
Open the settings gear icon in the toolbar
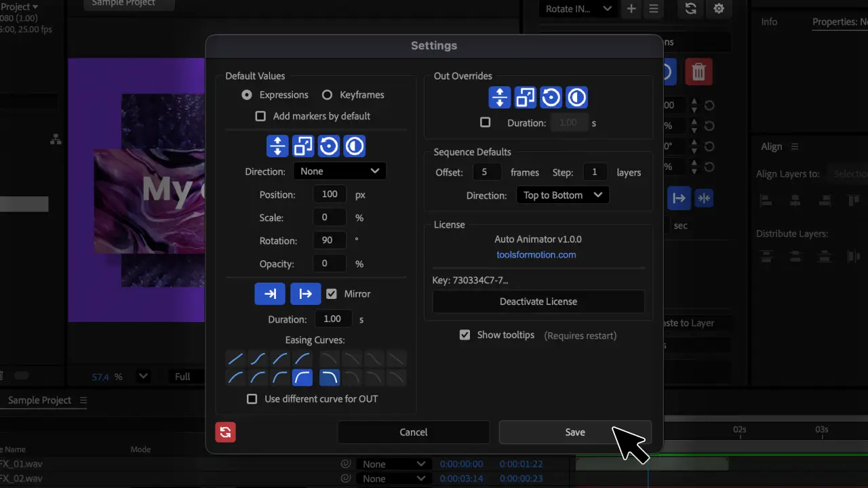(x=719, y=9)
